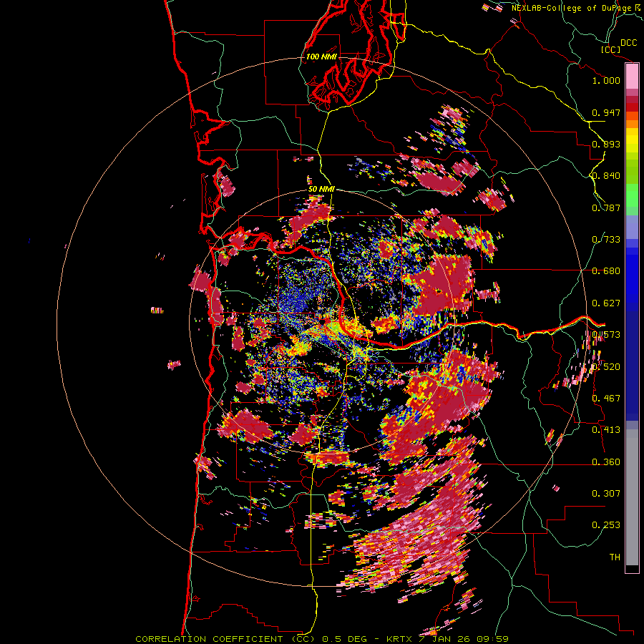Select the 0.520 legend value

(x=606, y=367)
